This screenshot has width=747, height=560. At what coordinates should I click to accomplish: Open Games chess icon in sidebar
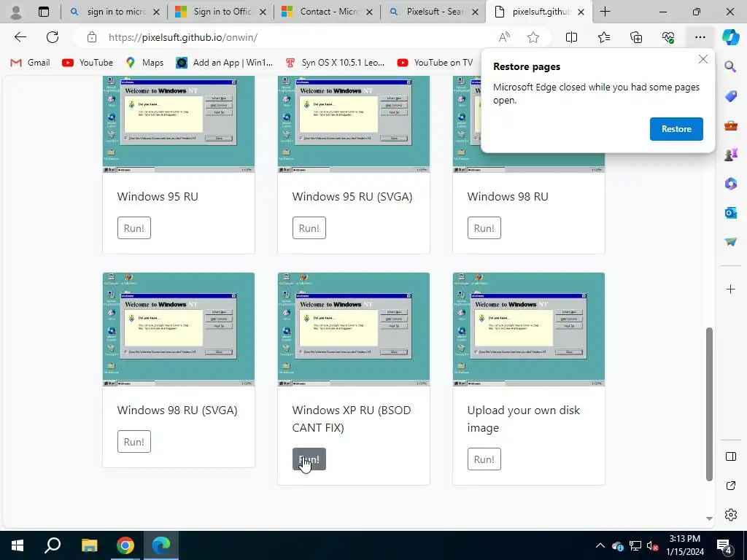point(730,155)
